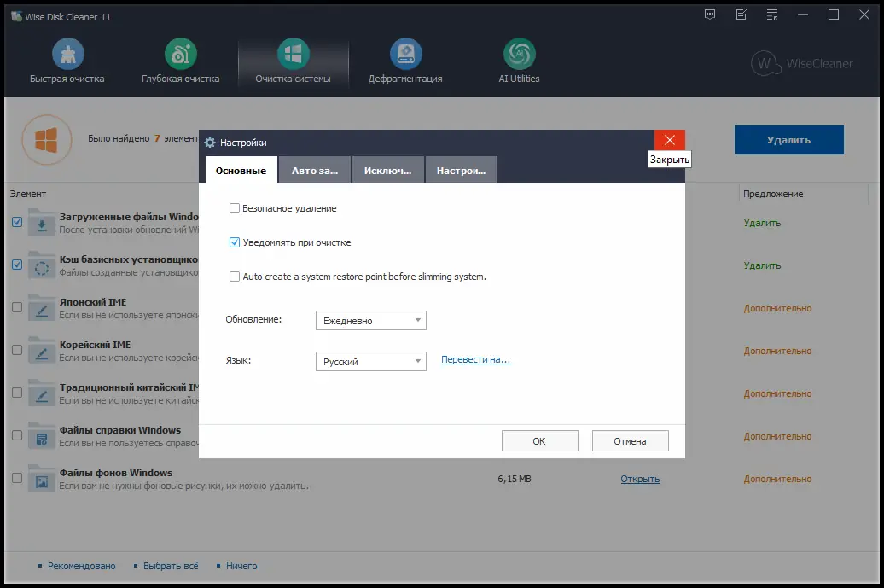Click the Wise Disk Cleaner app icon
This screenshot has width=884, height=588.
pyautogui.click(x=16, y=16)
